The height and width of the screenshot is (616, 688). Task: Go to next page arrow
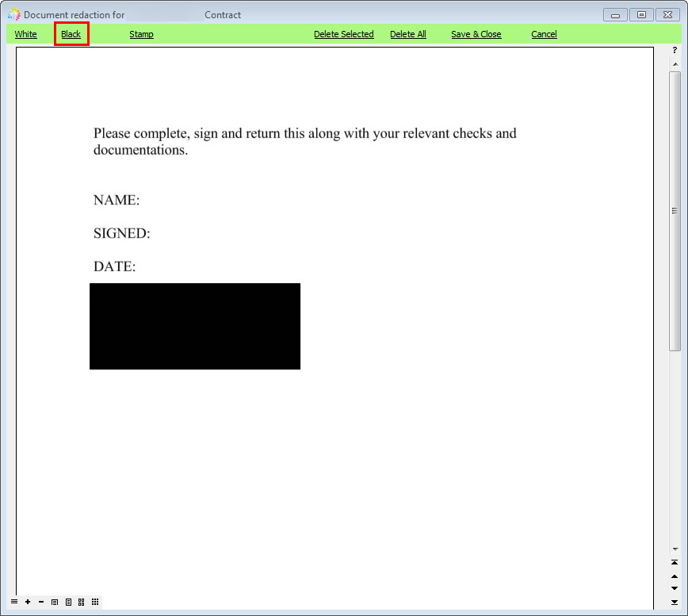point(675,588)
